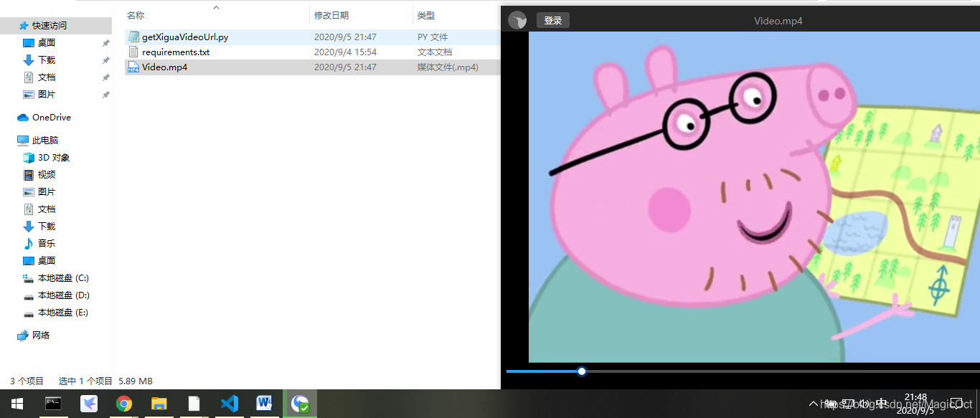Click the 本地磁盘 (C:) drive icon
This screenshot has height=418, width=980.
[29, 278]
